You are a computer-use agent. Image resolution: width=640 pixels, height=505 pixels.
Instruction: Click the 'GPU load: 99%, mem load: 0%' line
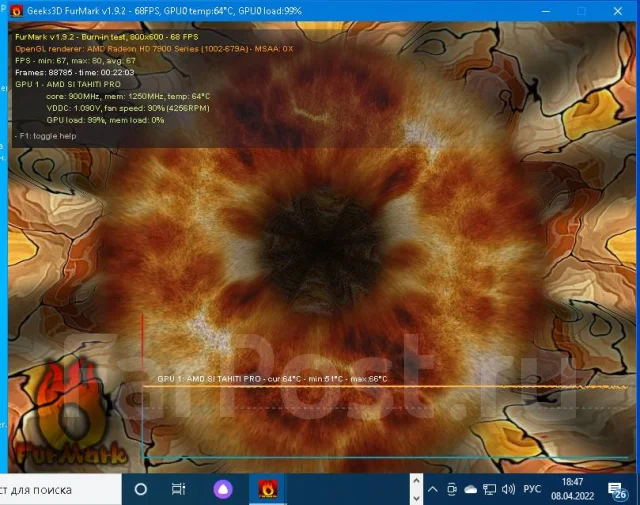(105, 120)
